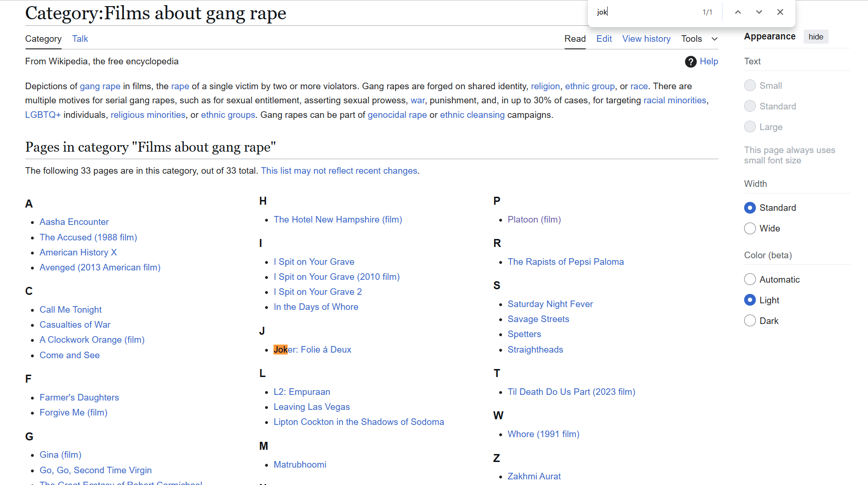Open 'This list may not reflect recent changes'
868x485 pixels.
[x=339, y=171]
